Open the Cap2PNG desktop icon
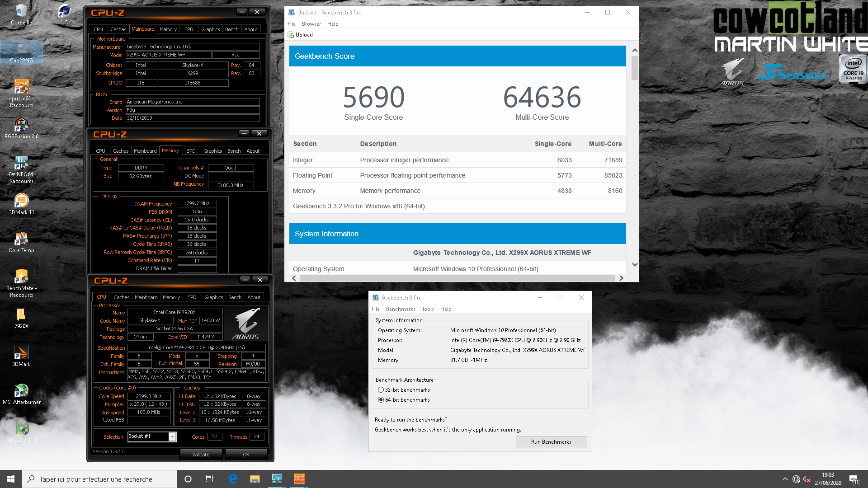The image size is (868, 488). (21, 52)
